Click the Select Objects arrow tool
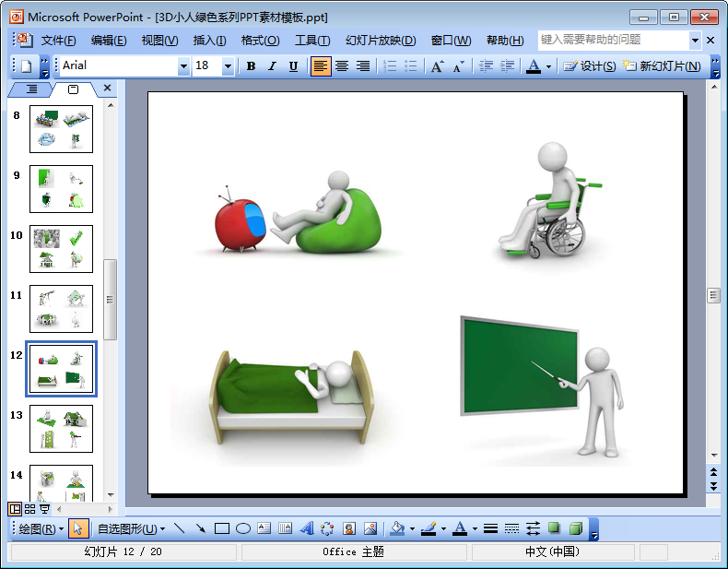The height and width of the screenshot is (569, 728). 78,529
